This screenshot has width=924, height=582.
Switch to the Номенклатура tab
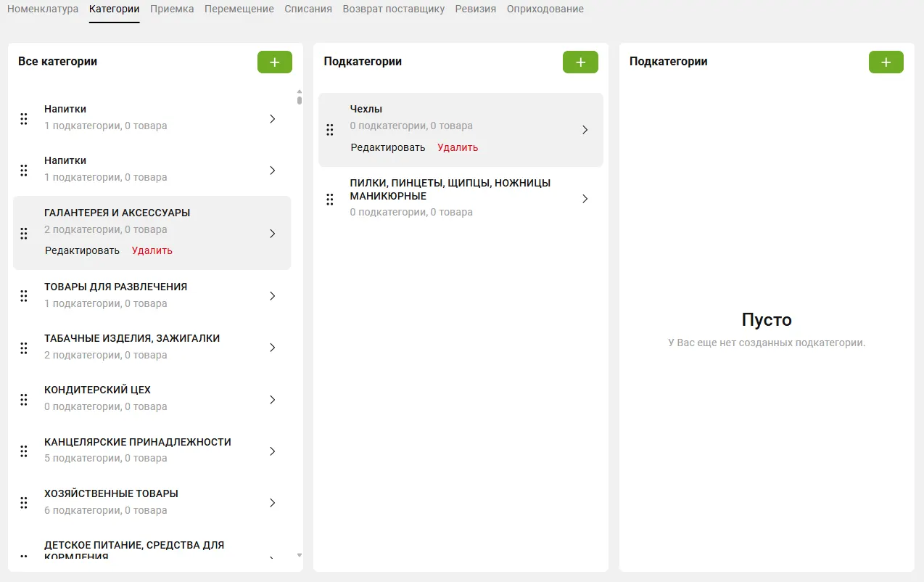tap(43, 9)
